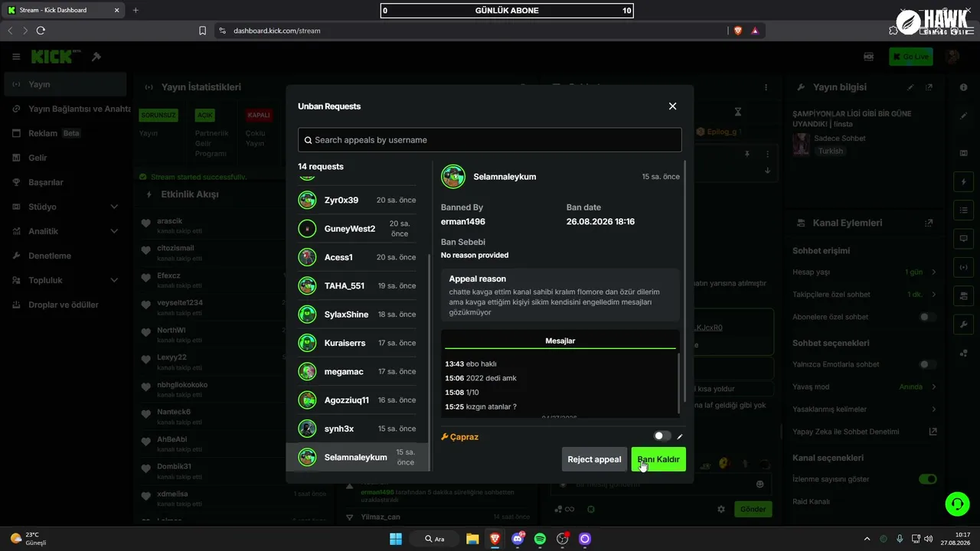Image resolution: width=980 pixels, height=551 pixels.
Task: Click the hammer moderation icon beside the logo
Action: tap(96, 57)
